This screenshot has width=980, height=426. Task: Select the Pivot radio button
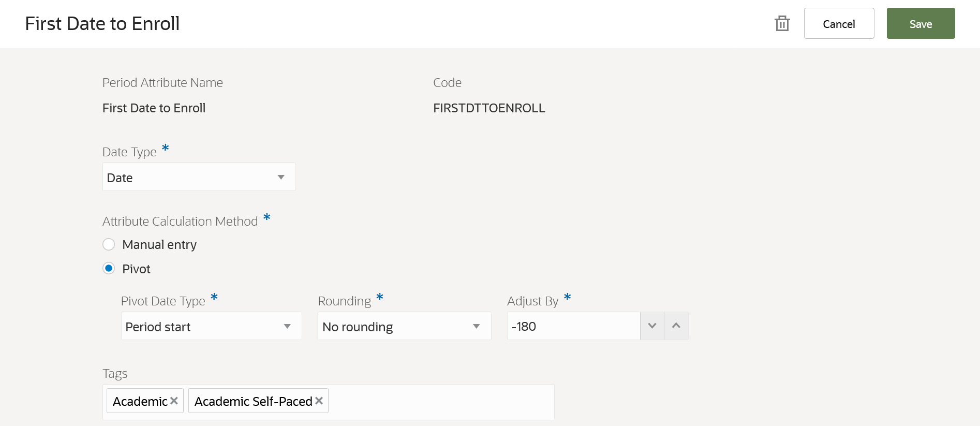109,269
